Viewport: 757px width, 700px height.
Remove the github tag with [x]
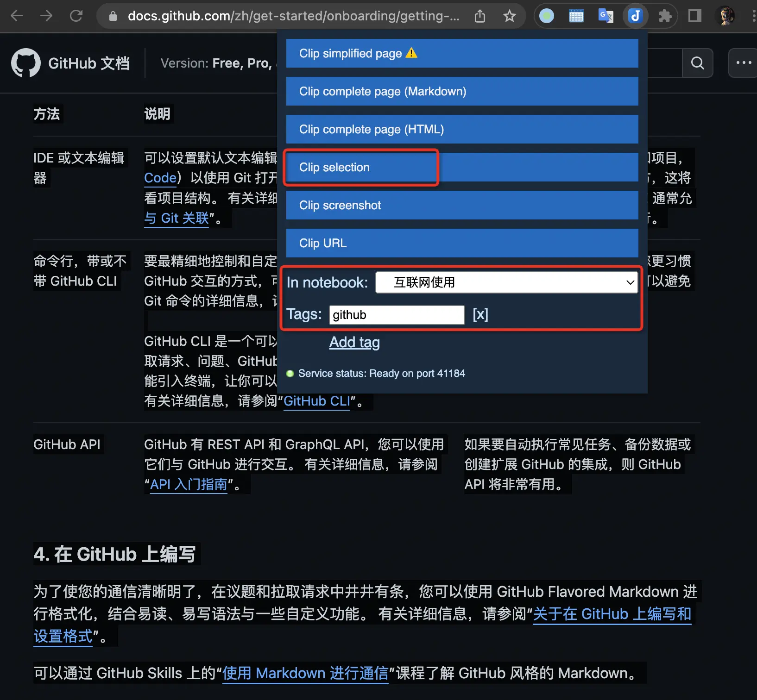(480, 315)
